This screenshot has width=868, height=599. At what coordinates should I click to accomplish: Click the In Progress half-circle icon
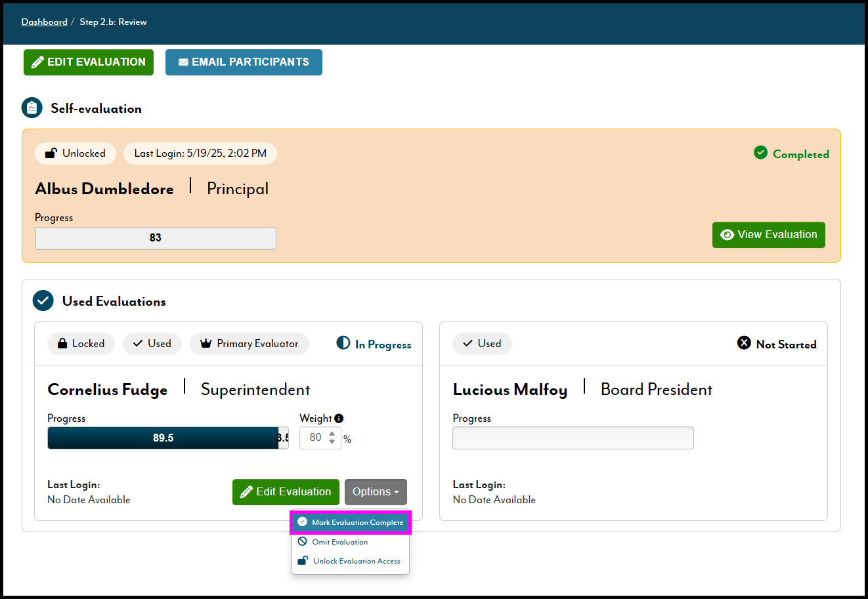point(343,343)
